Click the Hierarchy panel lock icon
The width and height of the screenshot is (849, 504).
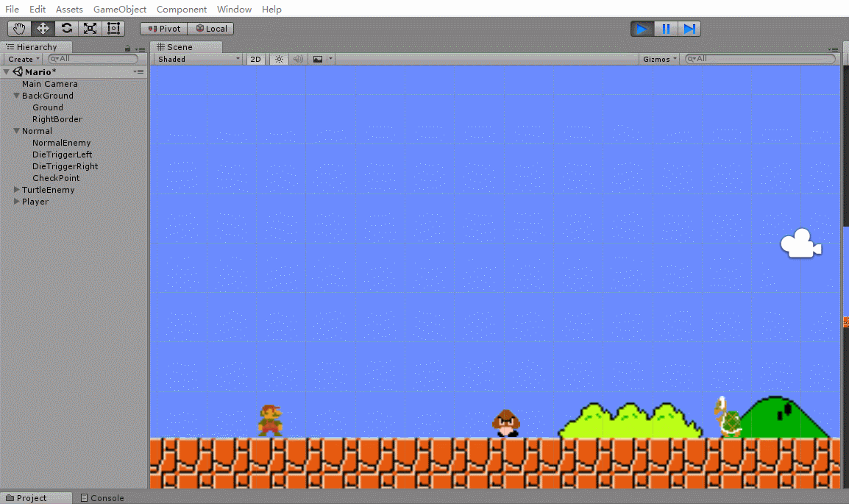click(x=128, y=48)
